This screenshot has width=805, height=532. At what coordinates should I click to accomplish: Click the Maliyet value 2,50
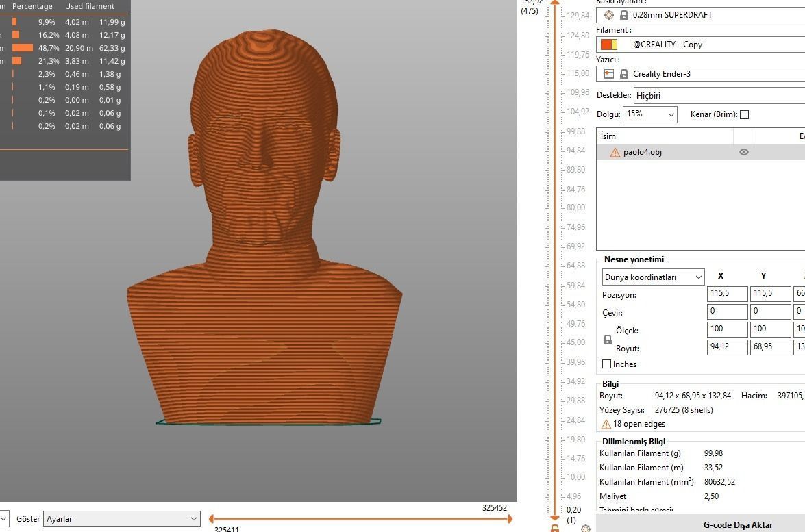pos(712,496)
